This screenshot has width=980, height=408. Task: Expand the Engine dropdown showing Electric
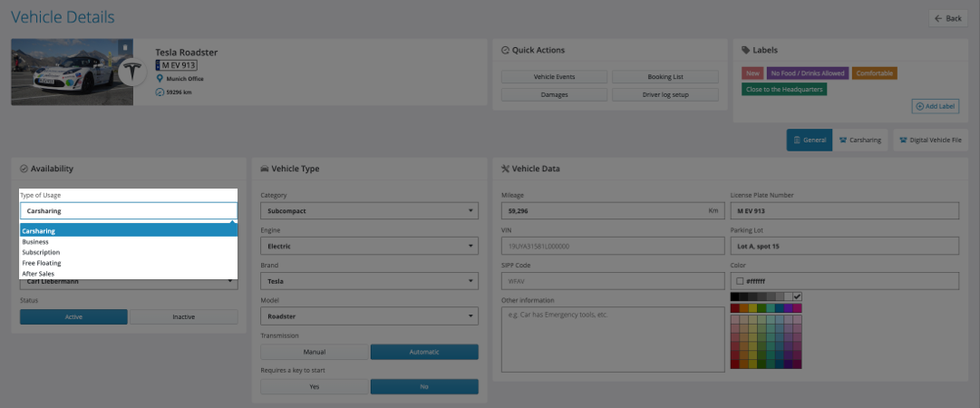(x=369, y=247)
